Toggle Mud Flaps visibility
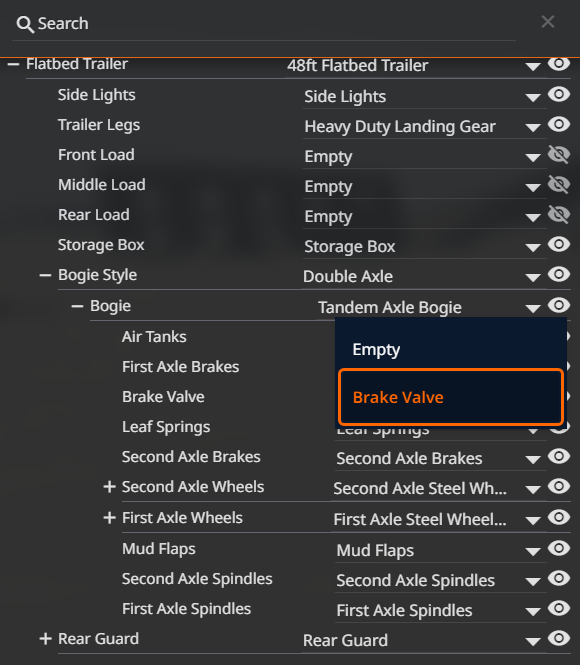 pos(559,548)
